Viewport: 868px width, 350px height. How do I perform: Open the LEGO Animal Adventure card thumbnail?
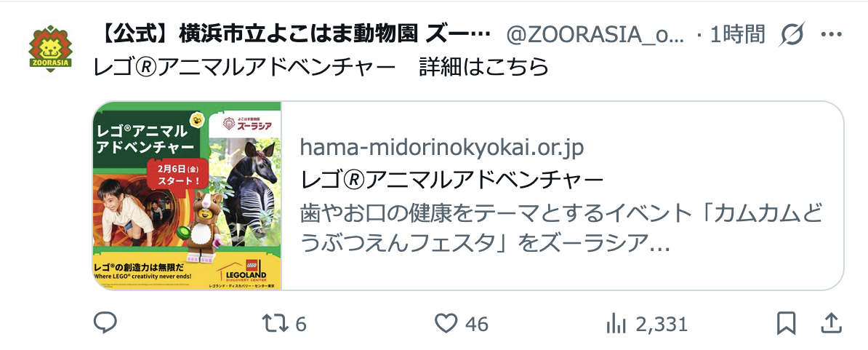click(x=187, y=196)
